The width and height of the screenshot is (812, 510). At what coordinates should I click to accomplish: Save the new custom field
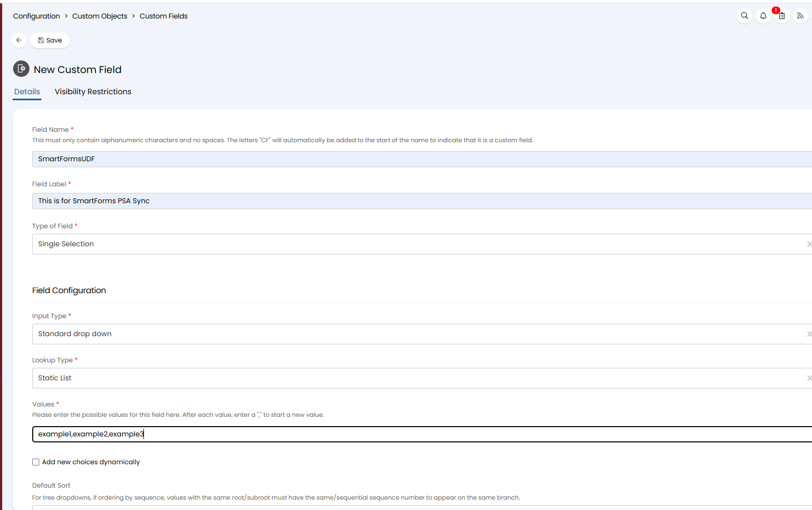(x=50, y=40)
